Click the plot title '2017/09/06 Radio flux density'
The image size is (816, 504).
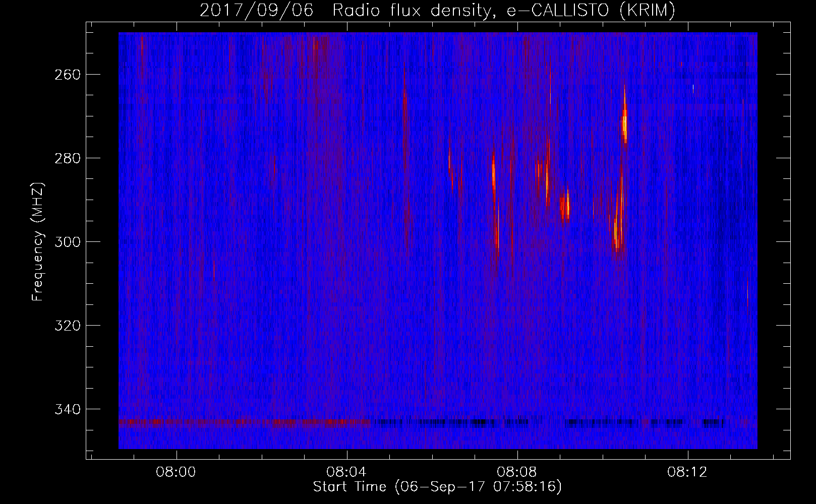(x=437, y=10)
